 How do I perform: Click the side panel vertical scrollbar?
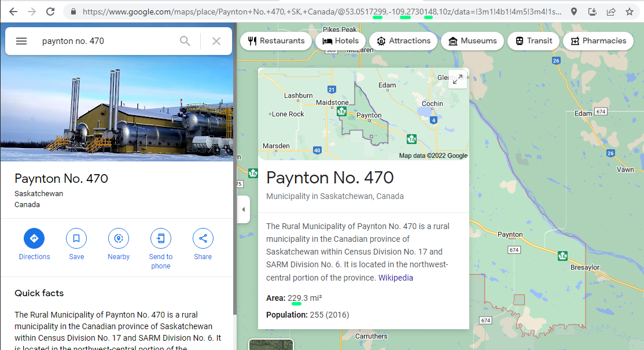[235, 168]
